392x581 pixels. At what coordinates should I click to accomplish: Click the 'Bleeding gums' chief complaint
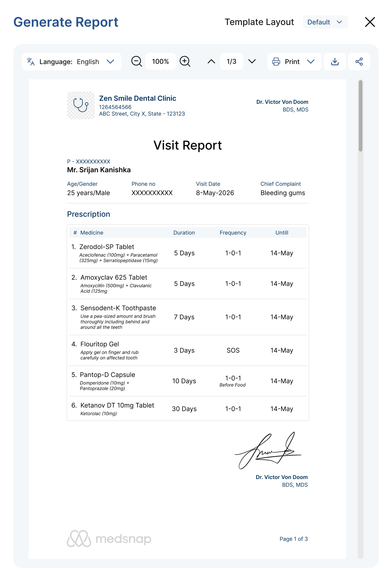pos(283,193)
